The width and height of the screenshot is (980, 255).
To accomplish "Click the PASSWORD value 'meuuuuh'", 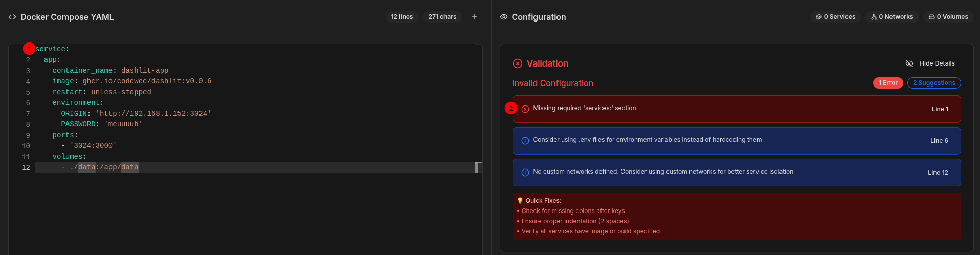I will 123,124.
